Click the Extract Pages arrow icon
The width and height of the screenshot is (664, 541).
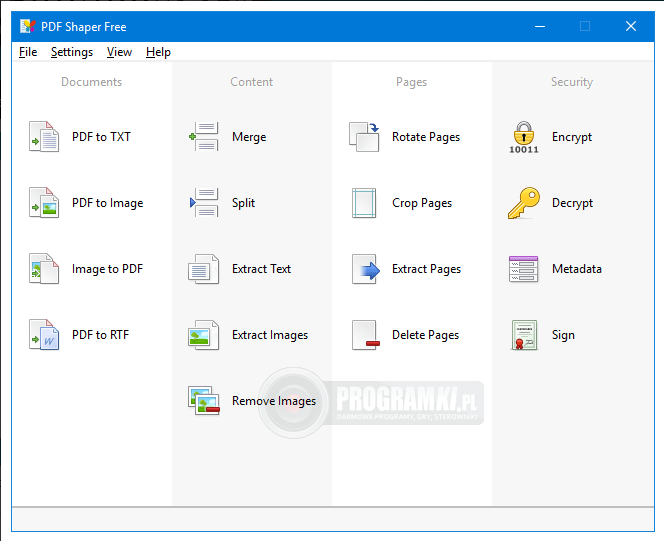pyautogui.click(x=365, y=269)
